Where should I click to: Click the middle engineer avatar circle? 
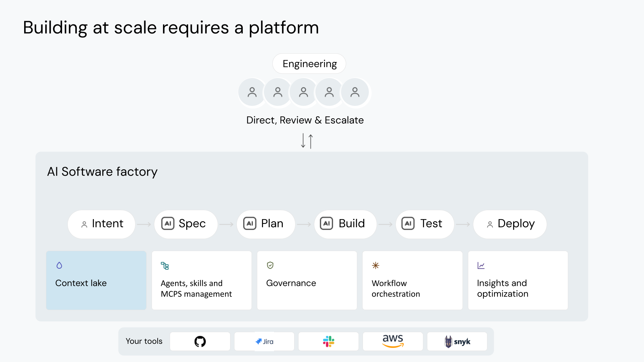pos(304,92)
